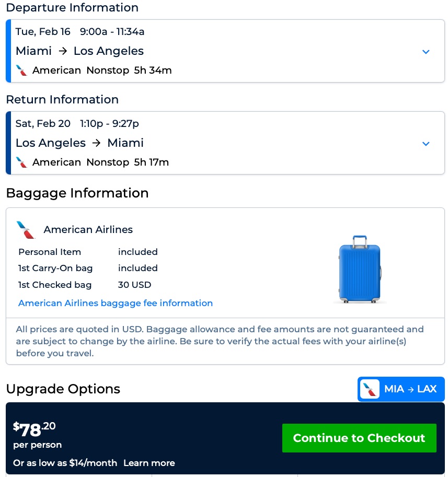Open American Airlines baggage fee information
Image resolution: width=448 pixels, height=477 pixels.
(116, 303)
